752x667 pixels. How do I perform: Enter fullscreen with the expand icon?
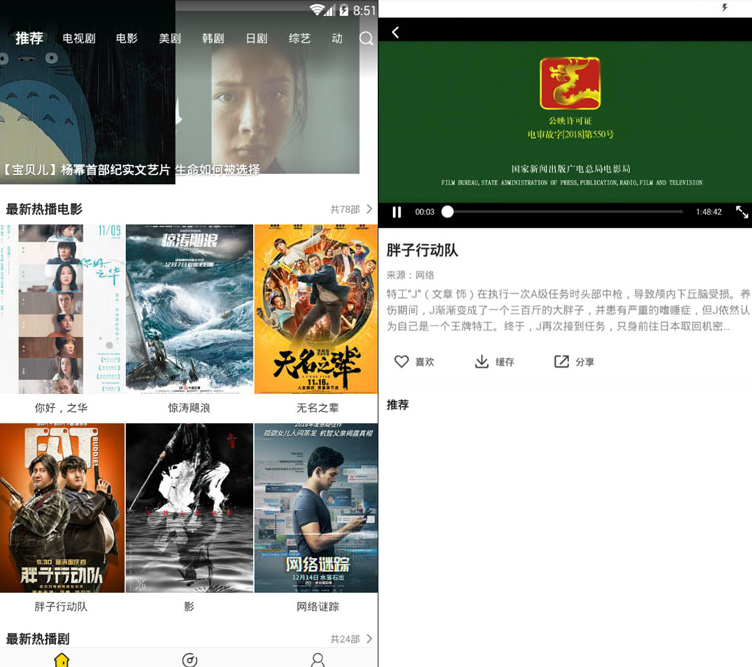pos(741,211)
